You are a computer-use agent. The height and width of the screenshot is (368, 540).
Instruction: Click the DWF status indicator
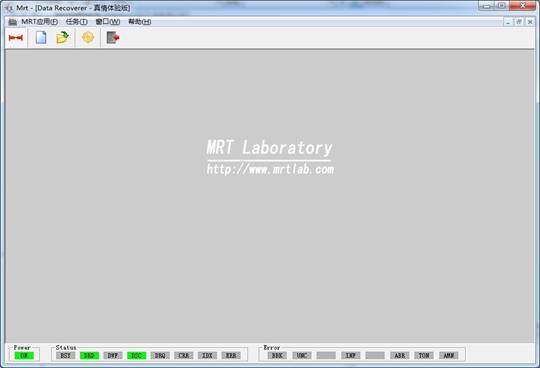point(113,356)
